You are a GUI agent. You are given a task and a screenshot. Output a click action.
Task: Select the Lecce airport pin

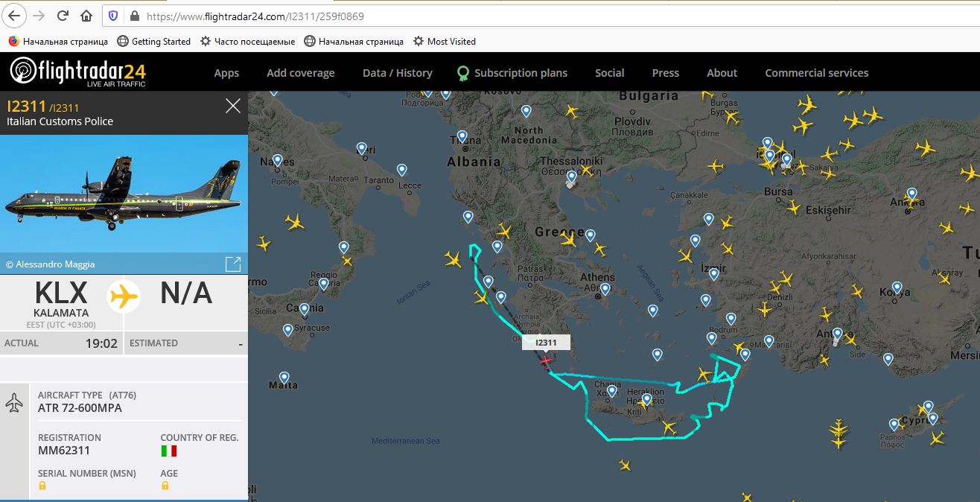point(402,171)
